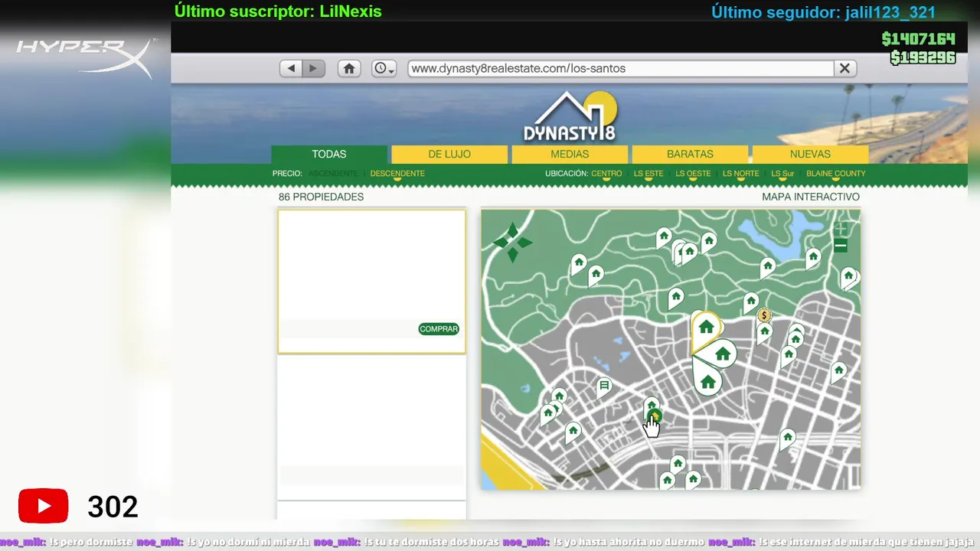Click the browser forward arrow button

click(313, 68)
